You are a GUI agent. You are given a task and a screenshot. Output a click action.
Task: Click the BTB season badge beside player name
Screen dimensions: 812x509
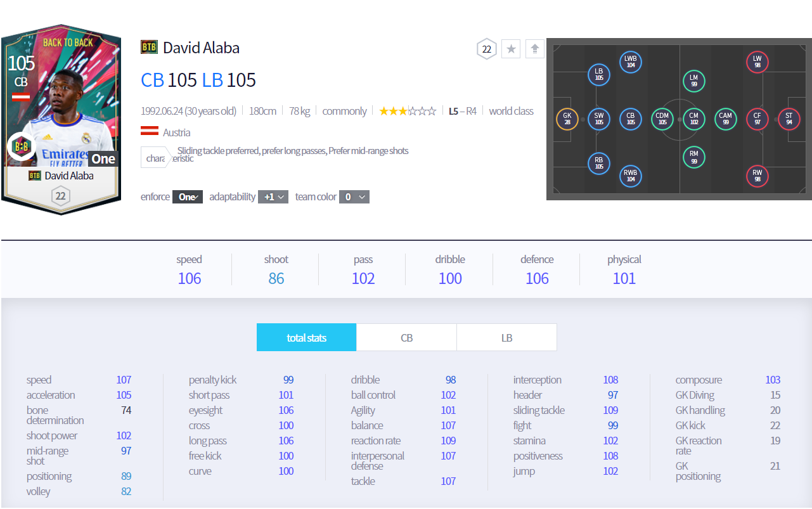[149, 48]
